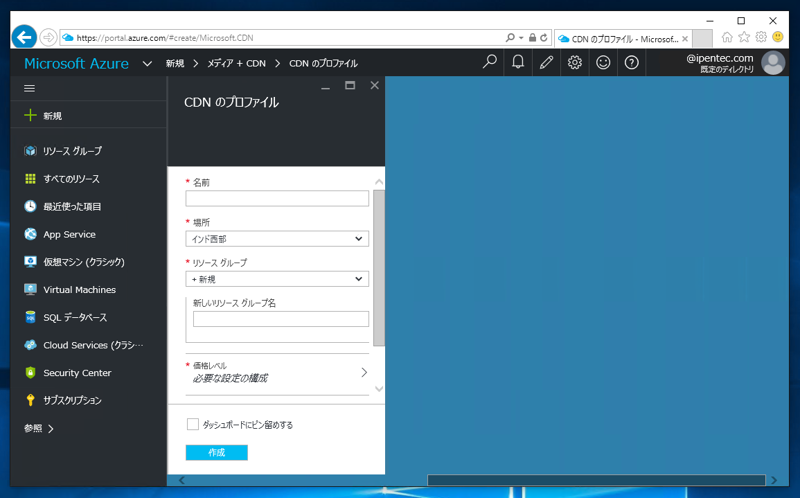This screenshot has width=800, height=498.
Task: Open address bar search dropdown arrow
Action: click(x=521, y=38)
